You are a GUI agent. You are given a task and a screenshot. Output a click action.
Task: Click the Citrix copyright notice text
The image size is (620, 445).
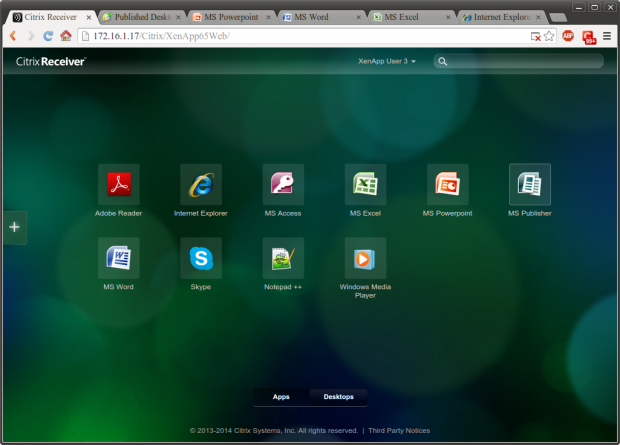click(x=274, y=430)
